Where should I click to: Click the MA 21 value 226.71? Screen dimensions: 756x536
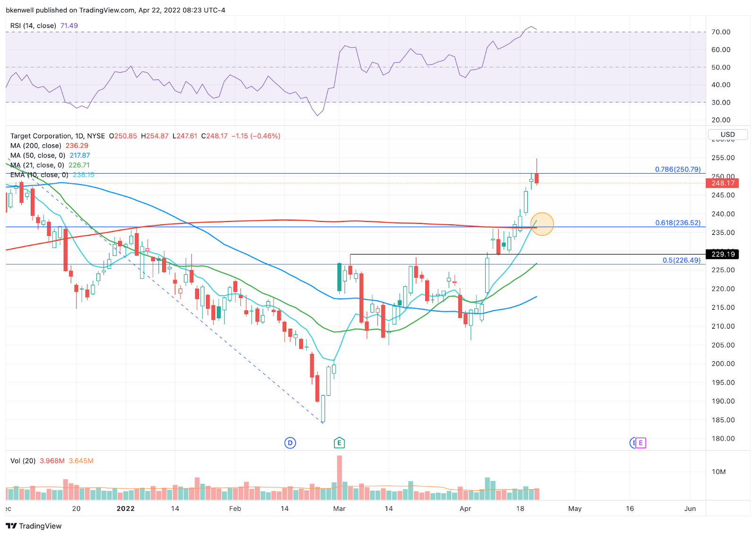coord(79,165)
